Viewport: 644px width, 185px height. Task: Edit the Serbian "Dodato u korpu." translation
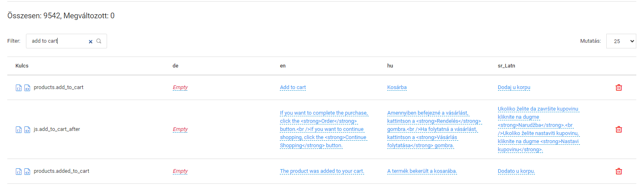click(516, 171)
